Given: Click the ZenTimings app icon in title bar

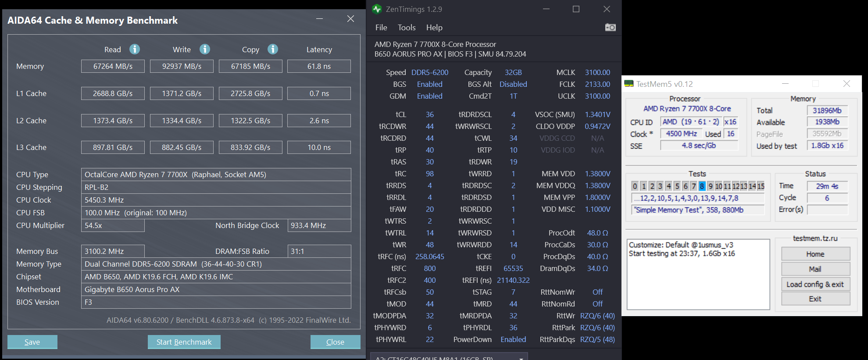Looking at the screenshot, I should click(x=377, y=9).
